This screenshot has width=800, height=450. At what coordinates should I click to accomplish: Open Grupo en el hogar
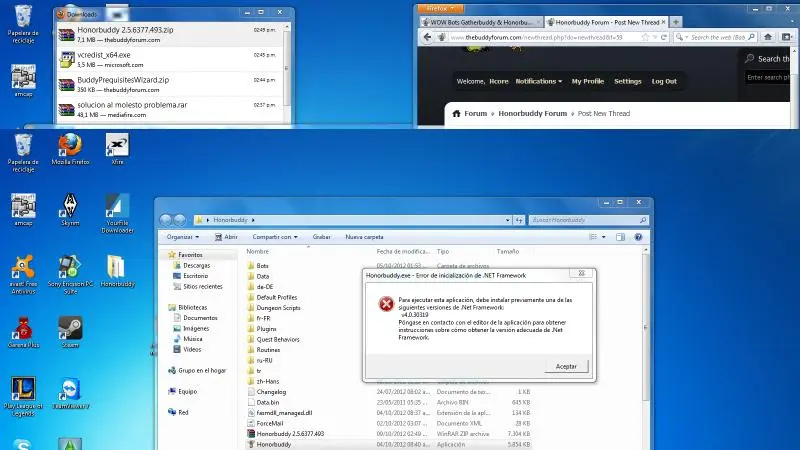[x=202, y=370]
